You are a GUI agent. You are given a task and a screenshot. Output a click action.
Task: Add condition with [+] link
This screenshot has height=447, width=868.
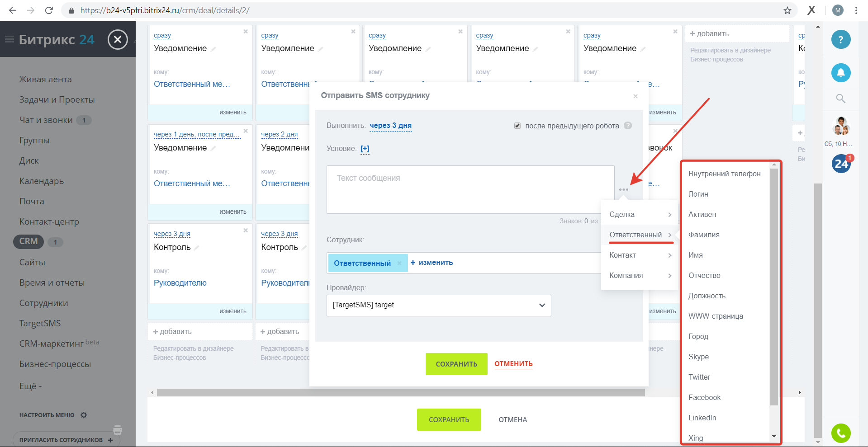[x=365, y=148]
